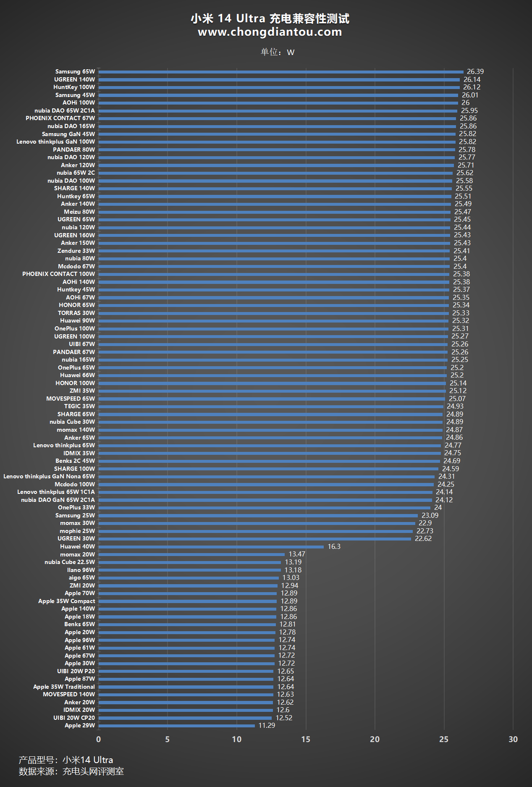Click the 'Apple 70W' row label
Screen dimensions: 532x787
80,593
